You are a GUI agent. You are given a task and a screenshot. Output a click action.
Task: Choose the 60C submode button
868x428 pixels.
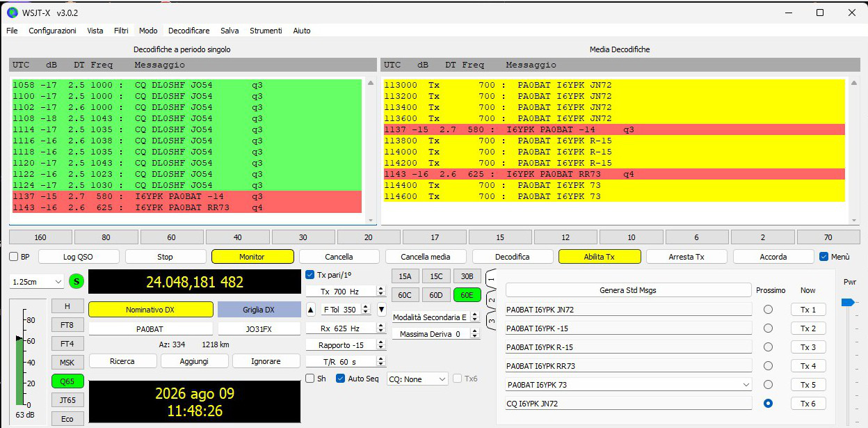tap(405, 295)
